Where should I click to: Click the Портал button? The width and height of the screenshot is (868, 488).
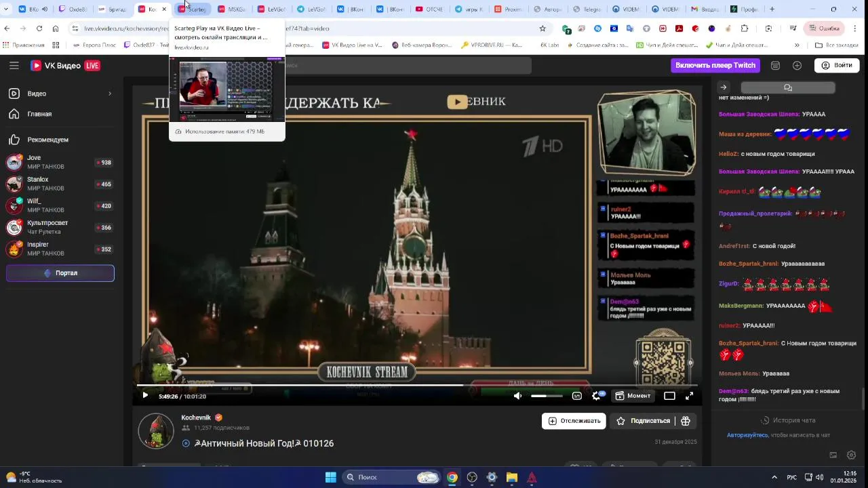click(x=60, y=273)
